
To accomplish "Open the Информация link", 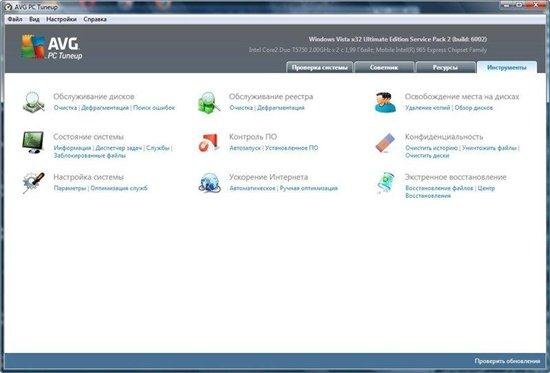I will [72, 148].
